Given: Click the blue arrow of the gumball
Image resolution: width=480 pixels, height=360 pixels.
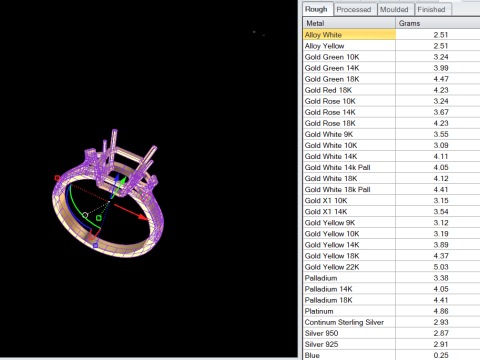Looking at the screenshot, I should point(116,178).
